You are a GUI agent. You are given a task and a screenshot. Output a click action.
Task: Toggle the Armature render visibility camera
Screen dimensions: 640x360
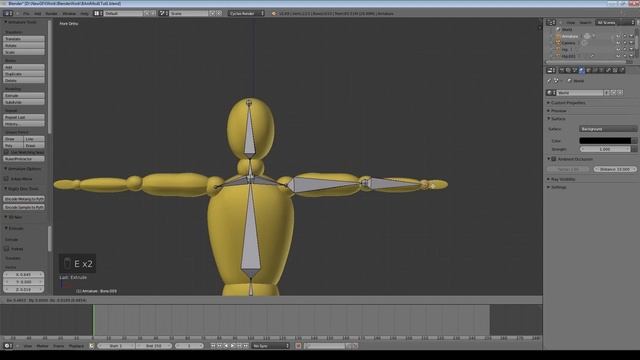click(x=631, y=36)
